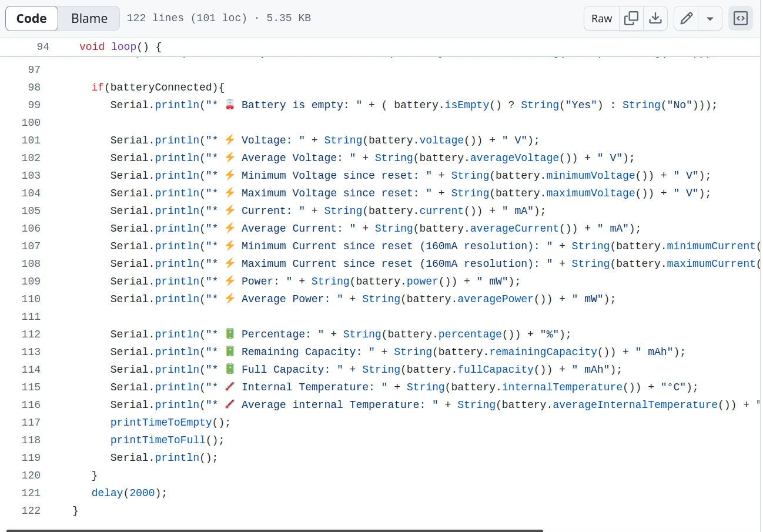Image resolution: width=763 pixels, height=532 pixels.
Task: Select line number 117
Action: click(31, 422)
